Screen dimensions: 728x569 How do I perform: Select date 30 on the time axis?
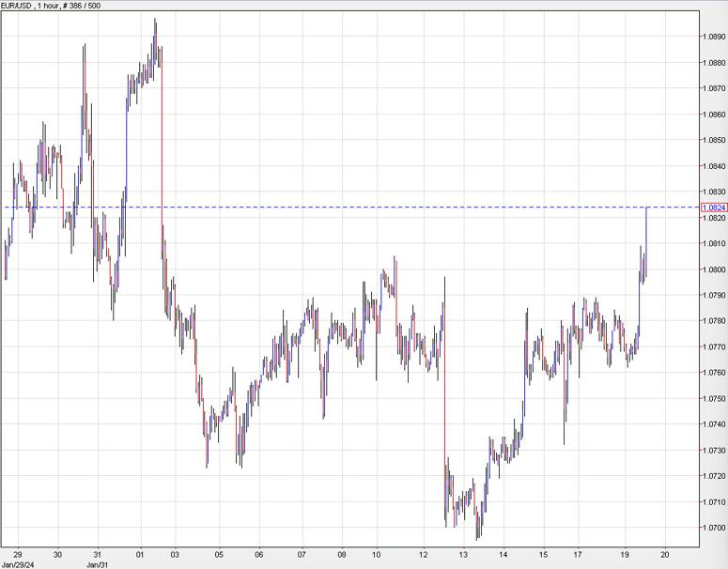click(x=57, y=555)
